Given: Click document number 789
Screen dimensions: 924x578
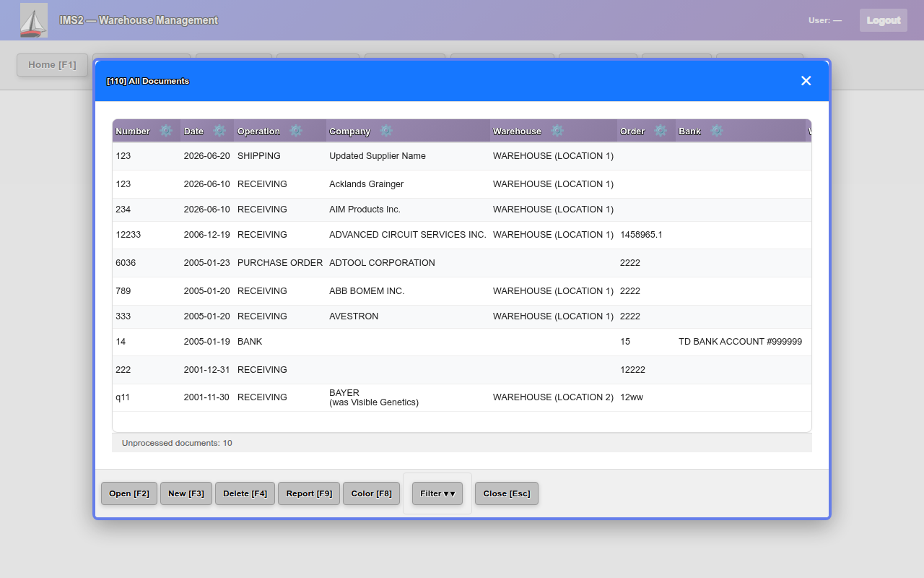Looking at the screenshot, I should [x=123, y=291].
